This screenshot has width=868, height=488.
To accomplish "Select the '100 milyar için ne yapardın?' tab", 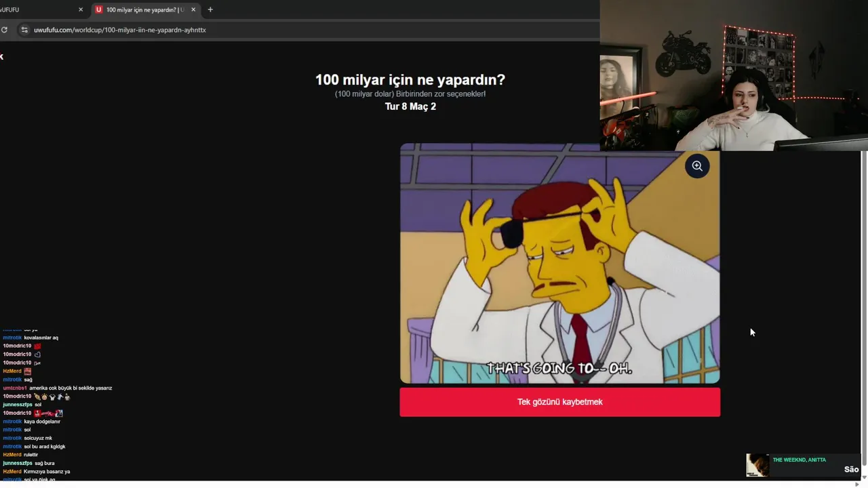I will [x=145, y=9].
